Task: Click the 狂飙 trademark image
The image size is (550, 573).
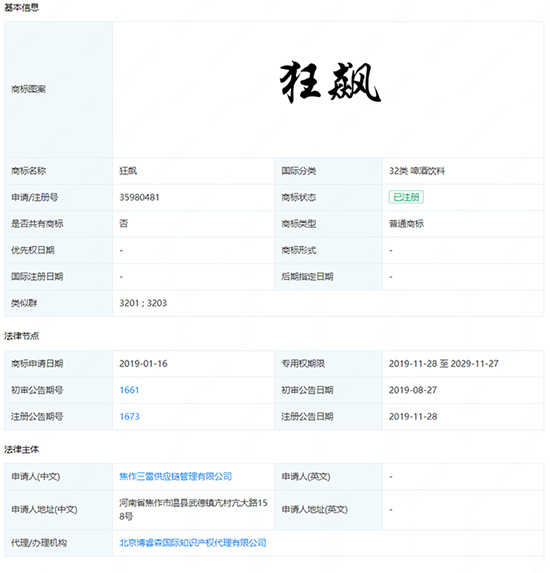Action: click(330, 83)
